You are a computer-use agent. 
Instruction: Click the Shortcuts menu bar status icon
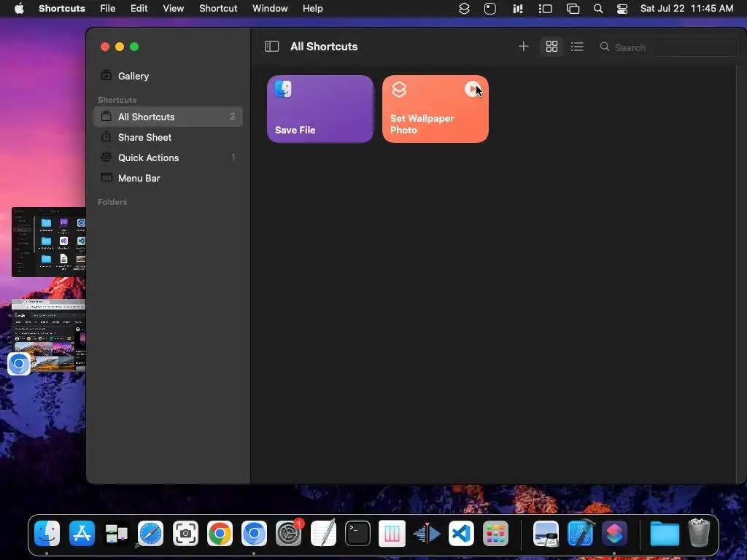(464, 9)
